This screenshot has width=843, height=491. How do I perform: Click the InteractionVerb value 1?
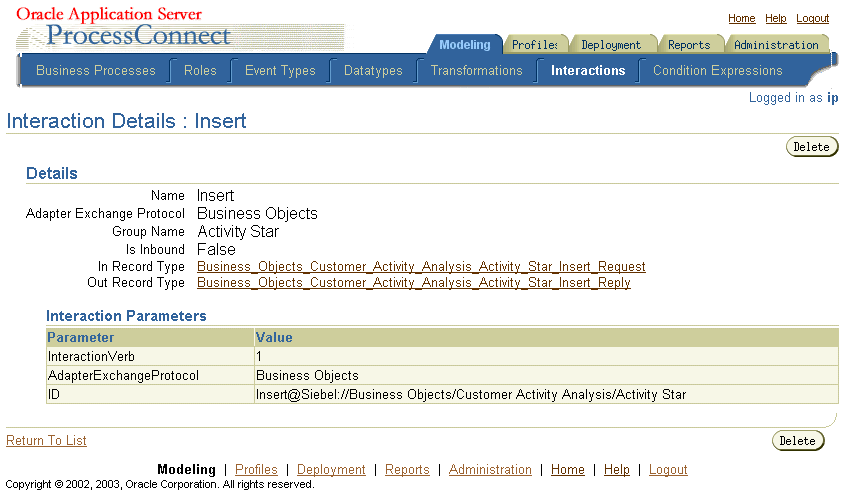259,357
